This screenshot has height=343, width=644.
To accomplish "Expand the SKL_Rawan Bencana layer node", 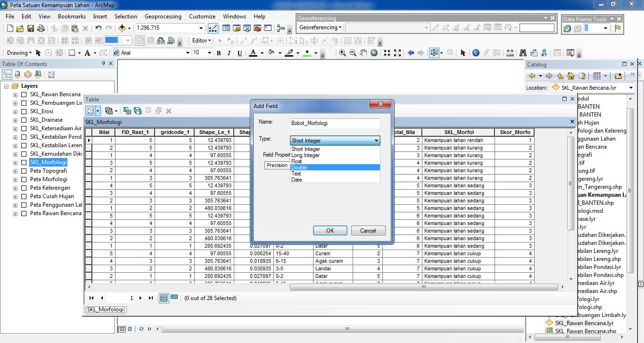I will (15, 95).
